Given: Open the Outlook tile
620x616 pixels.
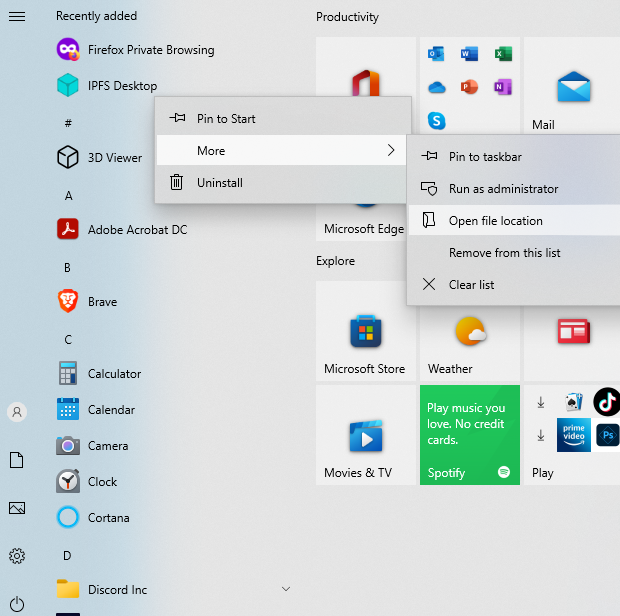Looking at the screenshot, I should coord(436,53).
